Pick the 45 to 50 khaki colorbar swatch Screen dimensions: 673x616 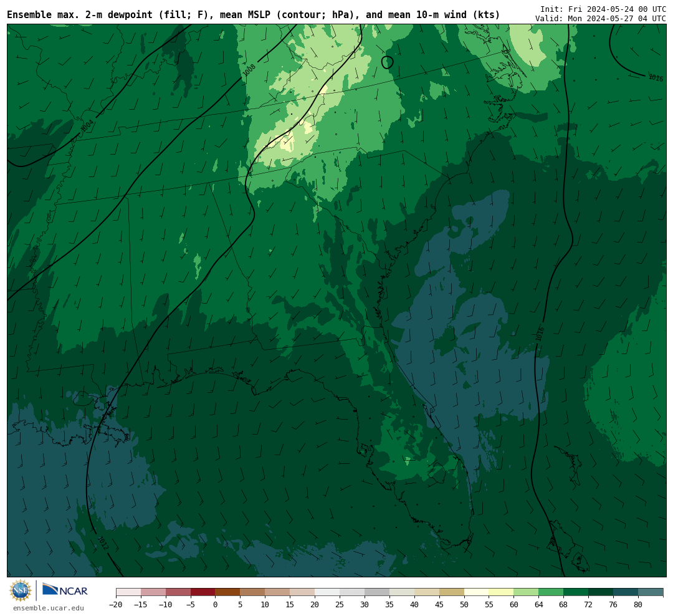pyautogui.click(x=452, y=592)
